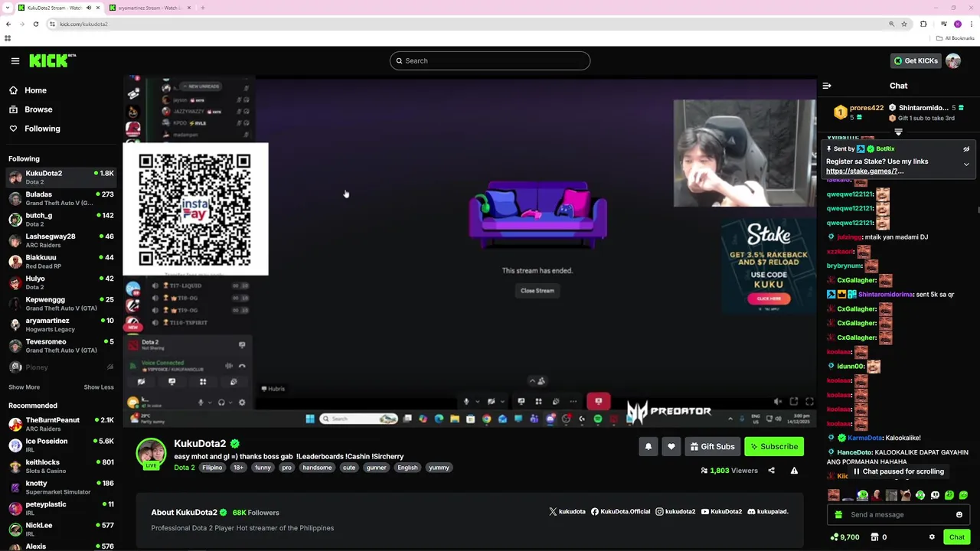Screen dimensions: 980x551
Task: Open tab search dropdown arrow
Action: coord(8,8)
